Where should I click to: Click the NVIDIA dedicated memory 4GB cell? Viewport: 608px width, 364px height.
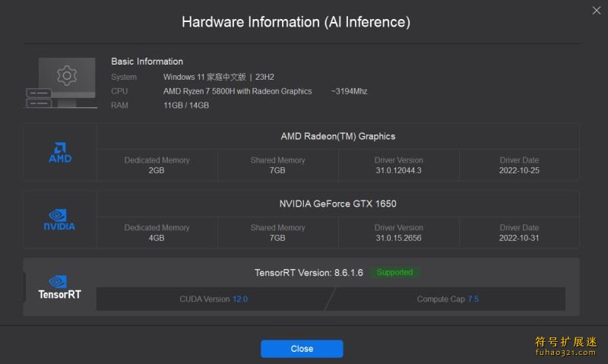pyautogui.click(x=157, y=238)
